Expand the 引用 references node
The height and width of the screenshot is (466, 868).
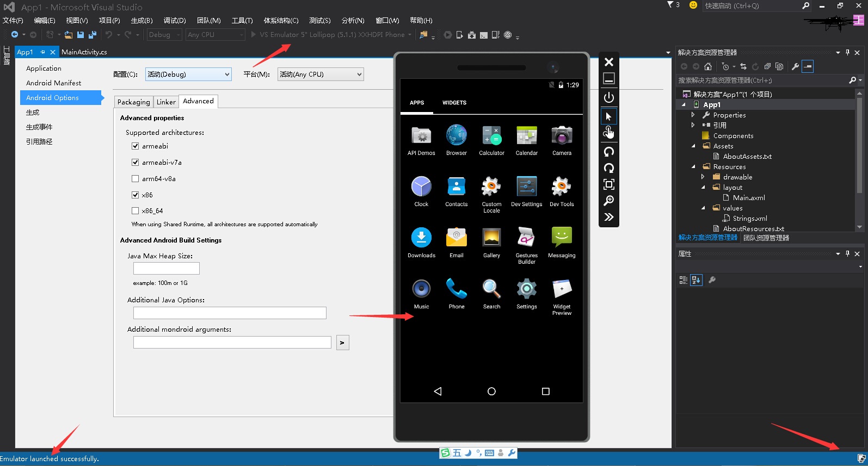coord(693,125)
